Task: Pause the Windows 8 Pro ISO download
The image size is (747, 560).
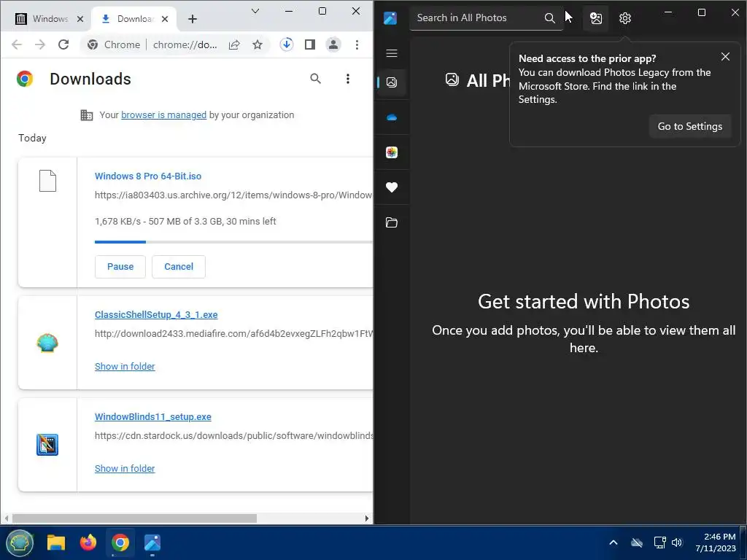Action: pos(120,267)
